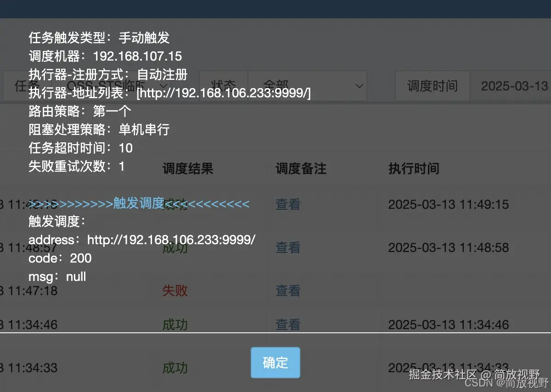
Task: Click the 调度结果 column header
Action: click(x=187, y=169)
